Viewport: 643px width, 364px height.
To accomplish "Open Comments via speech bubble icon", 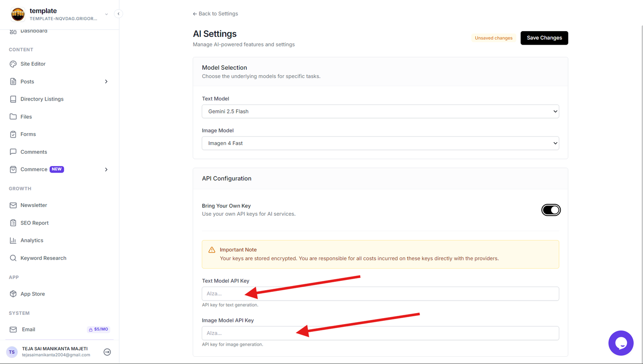I will click(x=13, y=152).
